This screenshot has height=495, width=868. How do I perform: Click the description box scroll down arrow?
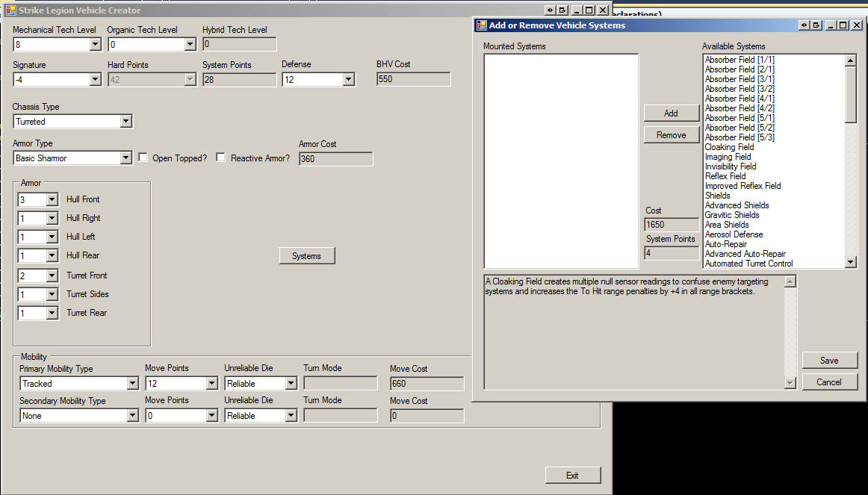click(x=790, y=383)
